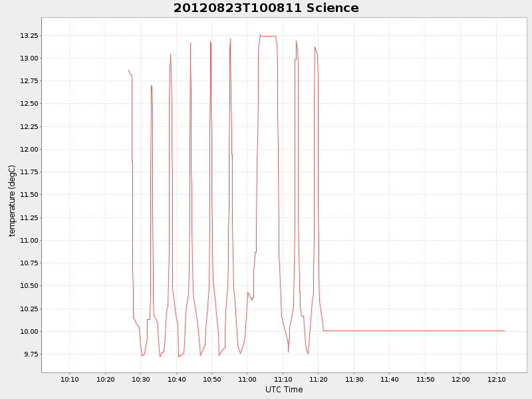Screen dimensions: 532x399
Task: Click the 10:10 time tick label
Action: [70, 379]
